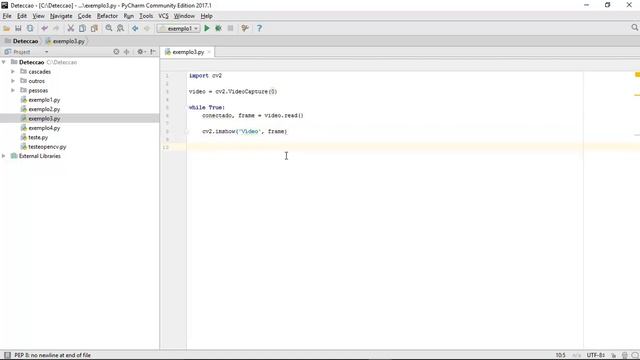
Task: Expand the External Libraries node
Action: [x=4, y=156]
